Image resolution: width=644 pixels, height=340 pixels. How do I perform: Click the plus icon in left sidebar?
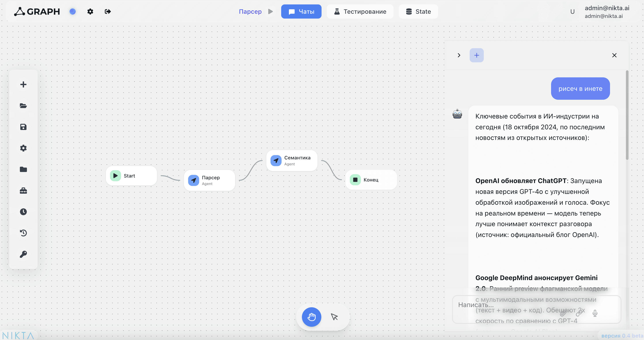click(x=23, y=84)
